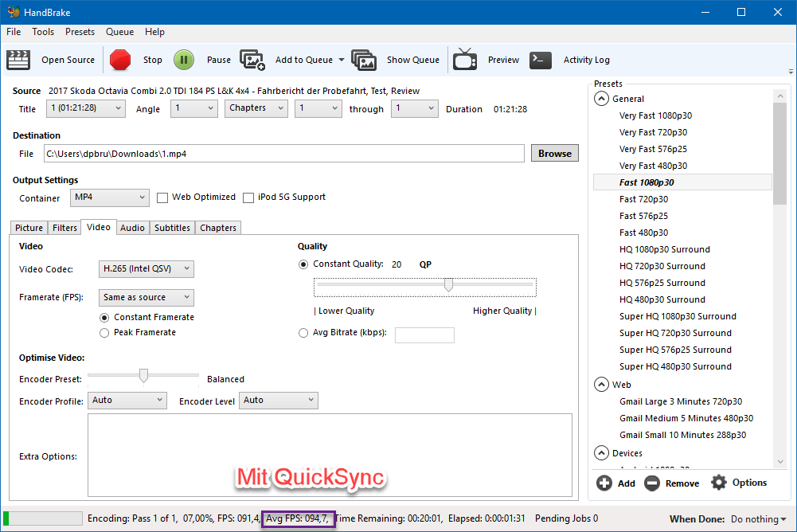Viewport: 797px width, 532px height.
Task: Open the Container MP4 dropdown
Action: coord(110,198)
